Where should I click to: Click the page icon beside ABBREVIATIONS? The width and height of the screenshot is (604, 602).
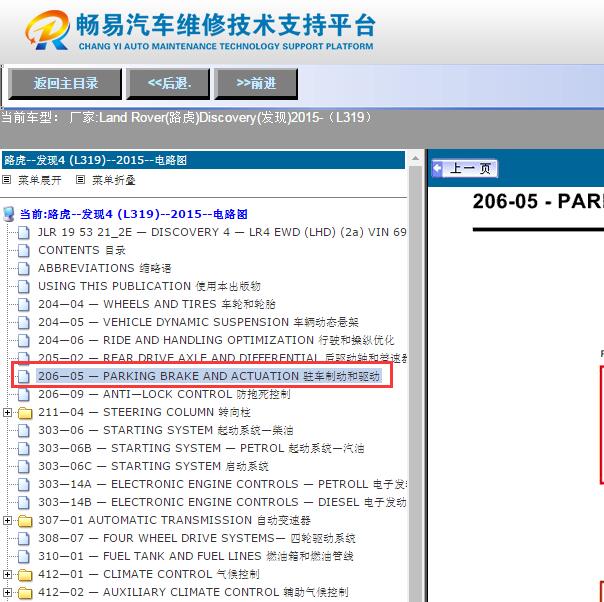click(x=24, y=268)
